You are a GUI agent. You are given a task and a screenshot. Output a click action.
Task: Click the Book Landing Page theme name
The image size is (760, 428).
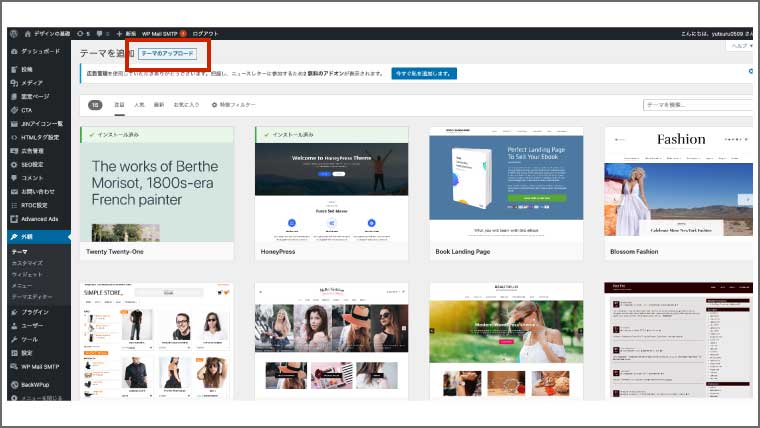[463, 252]
